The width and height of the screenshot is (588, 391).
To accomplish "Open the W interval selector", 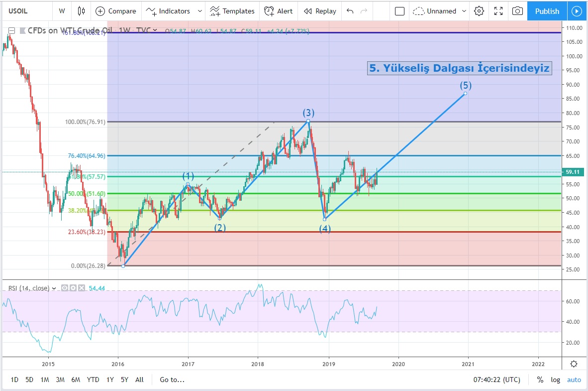I will (62, 11).
